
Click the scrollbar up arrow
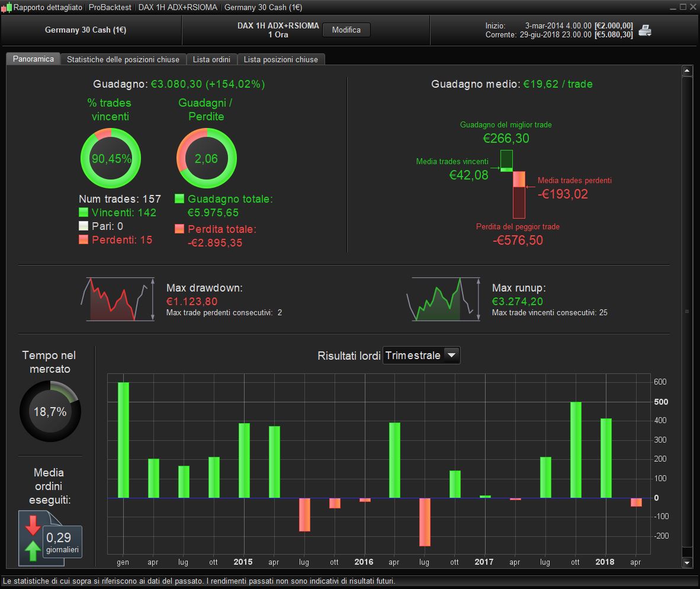point(687,71)
